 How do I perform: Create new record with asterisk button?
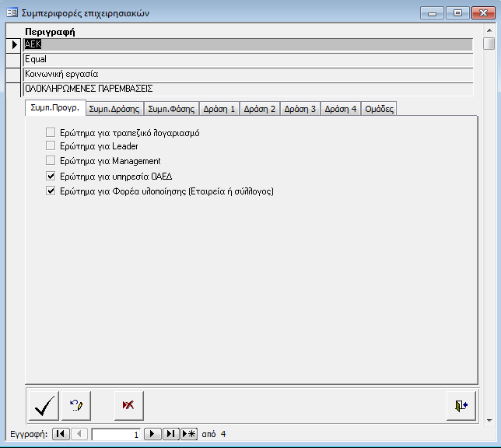coord(189,434)
